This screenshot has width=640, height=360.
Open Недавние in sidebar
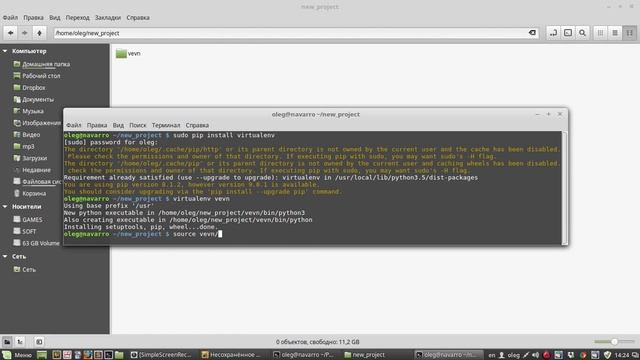(x=32, y=170)
